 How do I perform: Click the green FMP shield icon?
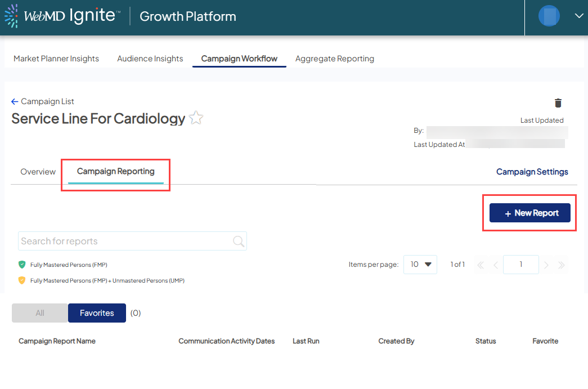tap(22, 264)
